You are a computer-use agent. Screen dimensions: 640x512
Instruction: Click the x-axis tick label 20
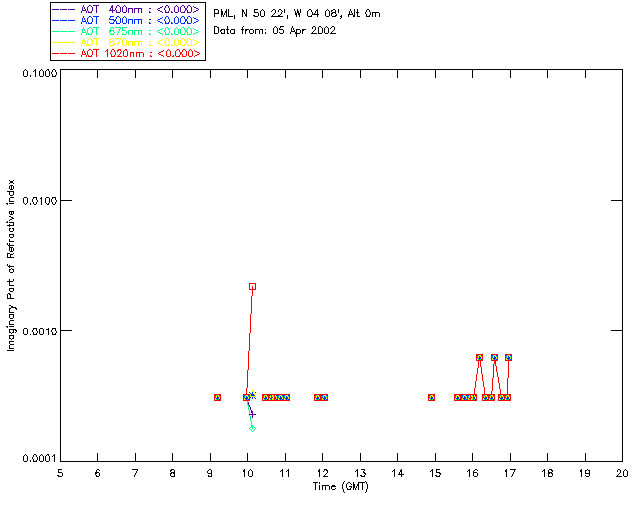[622, 474]
